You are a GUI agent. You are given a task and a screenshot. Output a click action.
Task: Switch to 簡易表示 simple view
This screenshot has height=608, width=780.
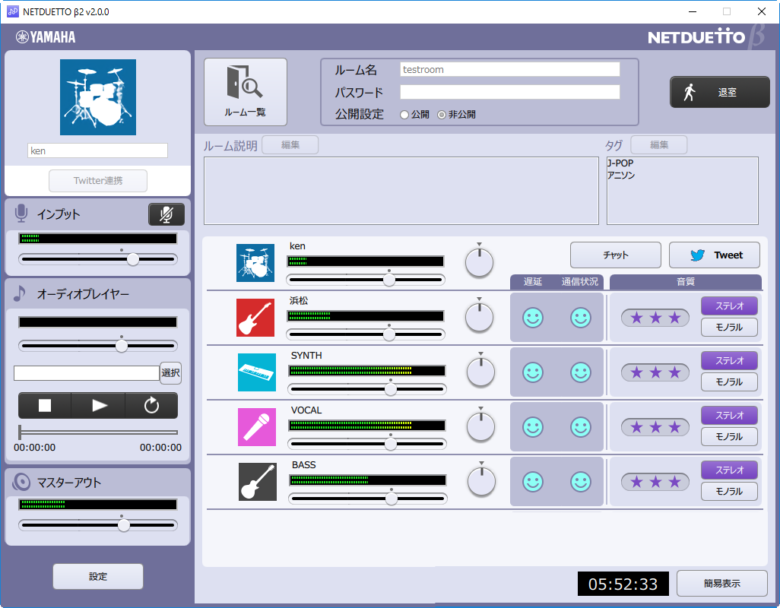[x=722, y=583]
